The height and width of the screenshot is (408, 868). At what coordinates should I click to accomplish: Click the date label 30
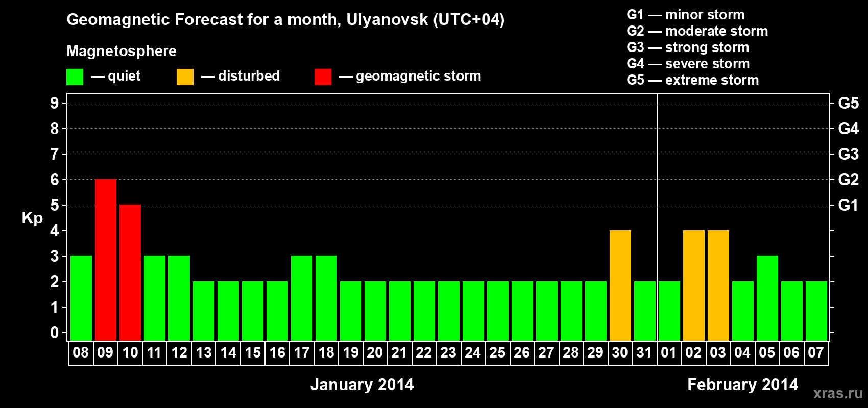pyautogui.click(x=620, y=352)
